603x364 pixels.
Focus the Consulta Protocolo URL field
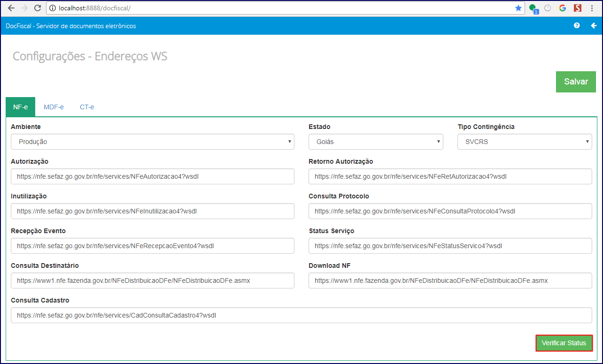pyautogui.click(x=450, y=211)
